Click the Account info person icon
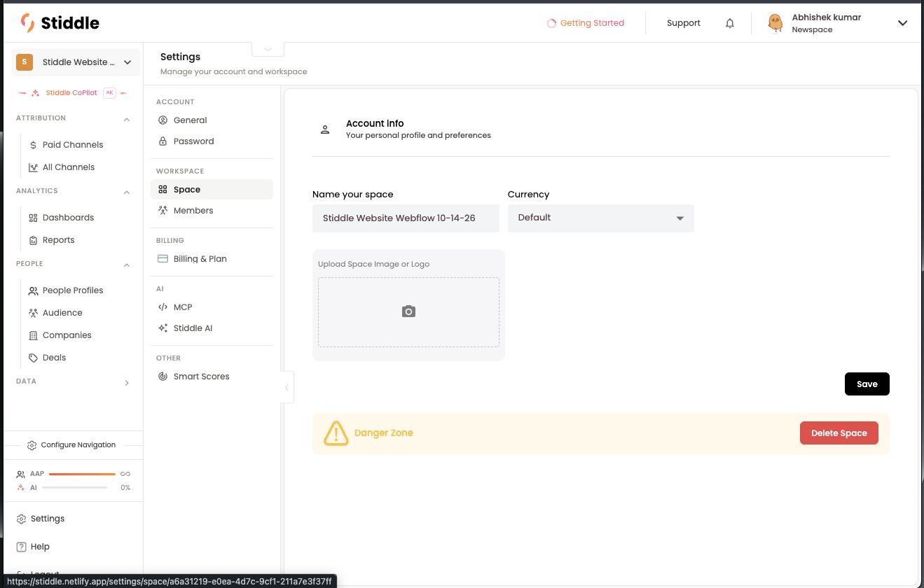 325,129
